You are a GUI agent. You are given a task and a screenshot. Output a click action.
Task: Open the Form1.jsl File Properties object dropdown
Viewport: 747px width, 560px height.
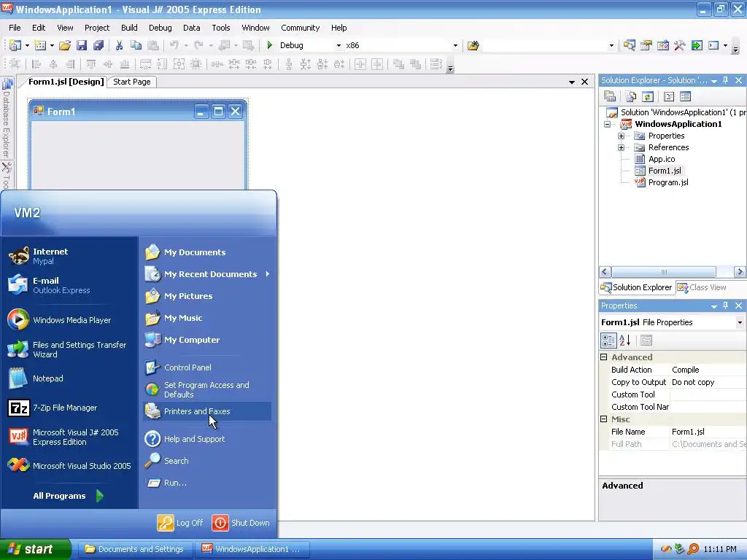tap(740, 322)
